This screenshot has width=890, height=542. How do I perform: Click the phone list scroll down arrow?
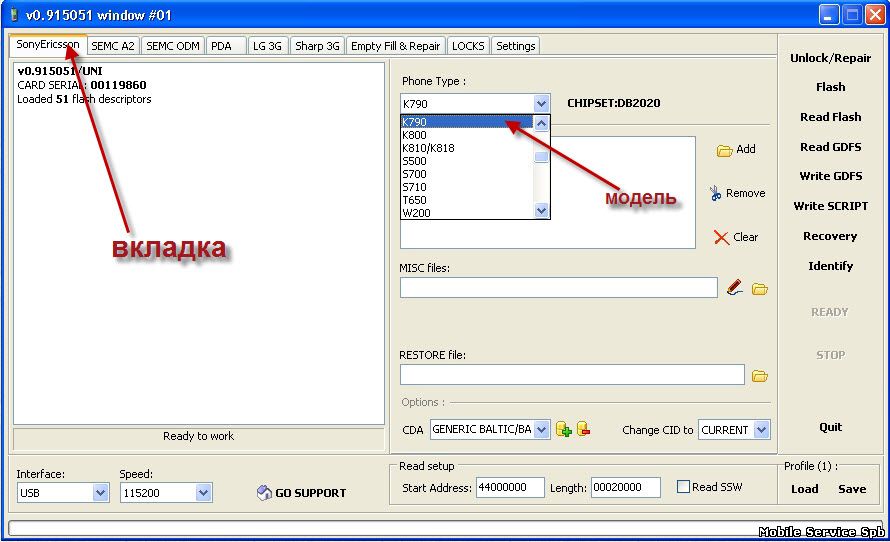pos(541,211)
